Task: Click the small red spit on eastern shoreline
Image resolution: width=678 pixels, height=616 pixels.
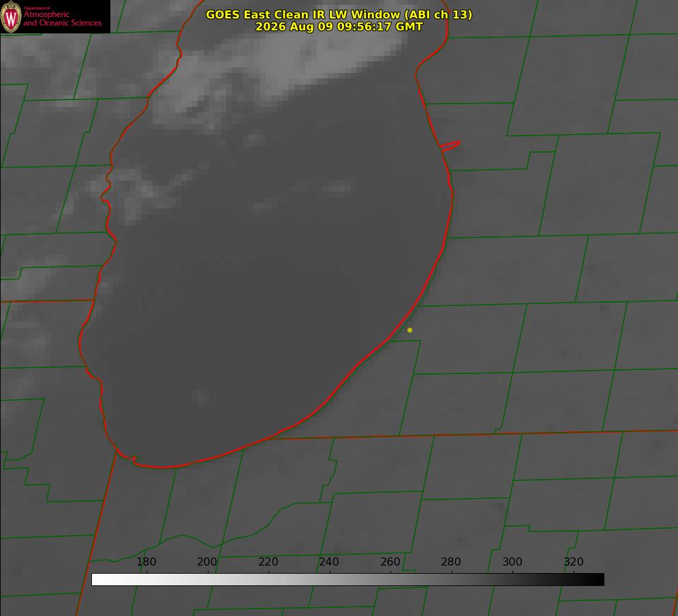Action: pos(450,146)
